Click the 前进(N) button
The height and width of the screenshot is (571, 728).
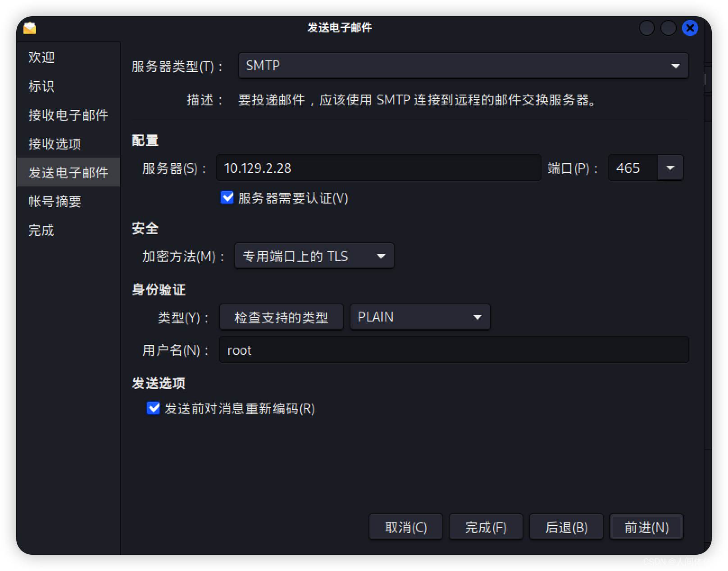646,527
